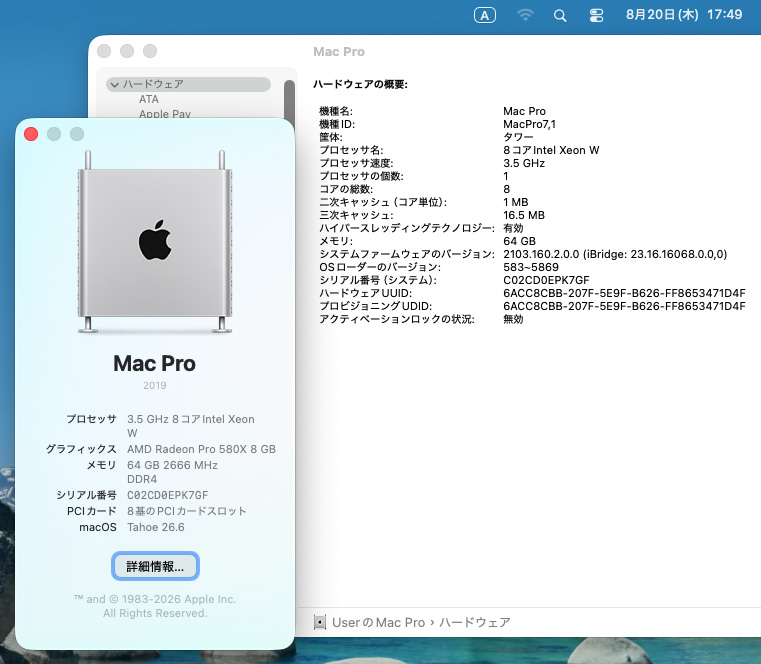Click the プロセッサ速度 value 3.5 GHz
This screenshot has width=761, height=664.
pyautogui.click(x=524, y=163)
